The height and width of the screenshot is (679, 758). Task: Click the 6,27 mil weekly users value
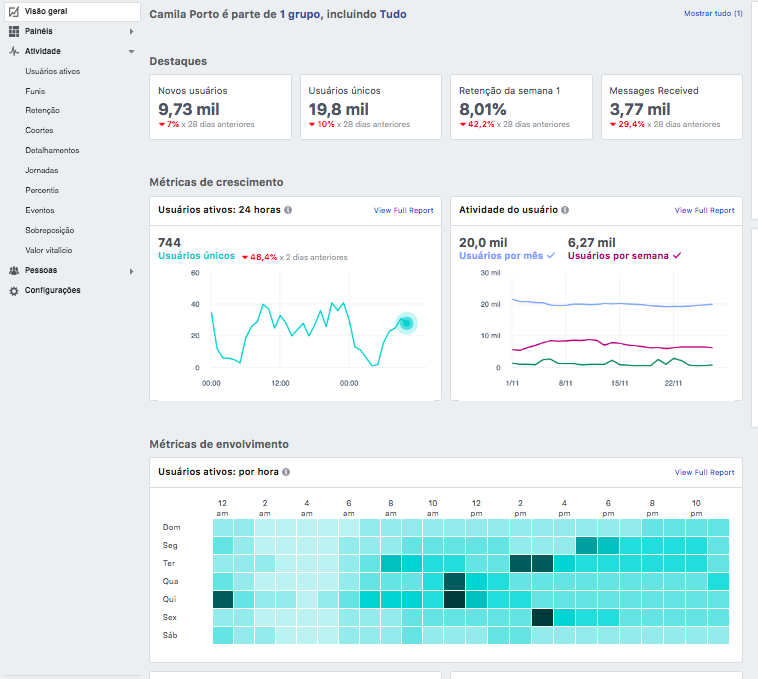pos(592,243)
